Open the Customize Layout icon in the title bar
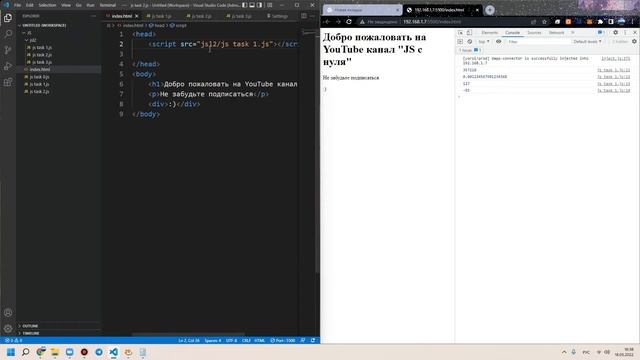The image size is (640, 360). pos(269,5)
